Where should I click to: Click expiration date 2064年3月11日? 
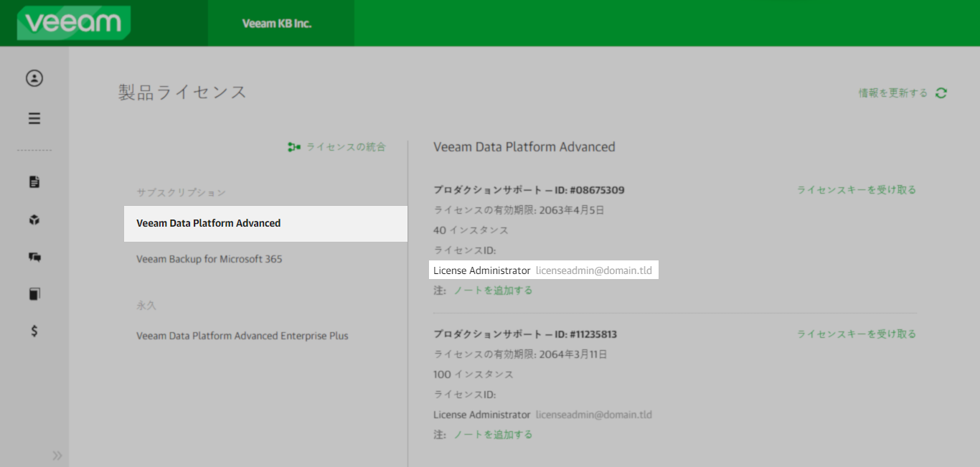572,354
